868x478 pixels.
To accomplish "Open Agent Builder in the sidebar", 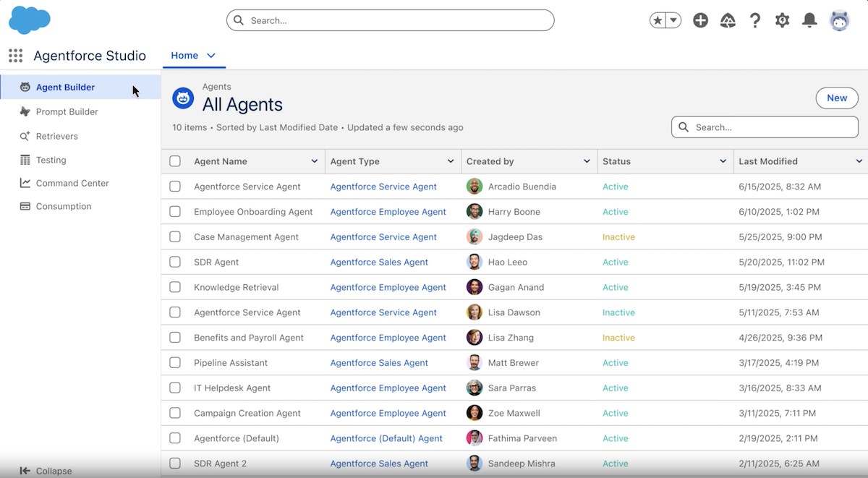I will [x=80, y=88].
